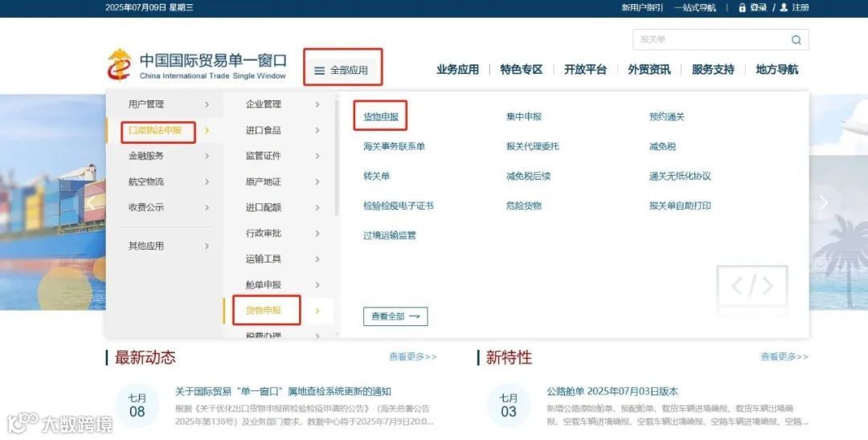Screen dimensions: 868x440
Task: View more under 最新动态
Action: 413,357
